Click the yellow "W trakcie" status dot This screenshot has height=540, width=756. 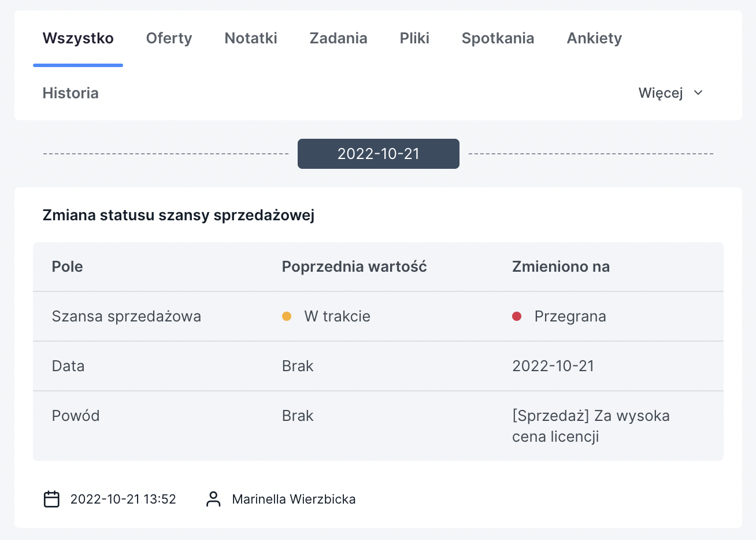[x=287, y=316]
